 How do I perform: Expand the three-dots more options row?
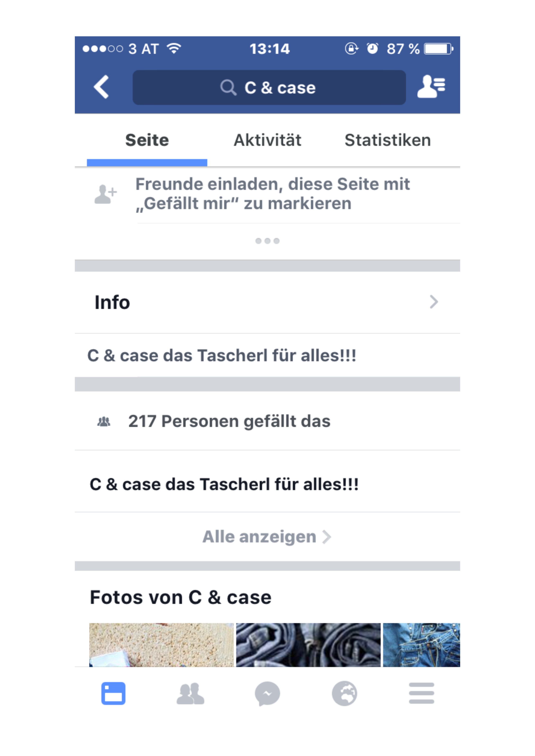click(267, 241)
